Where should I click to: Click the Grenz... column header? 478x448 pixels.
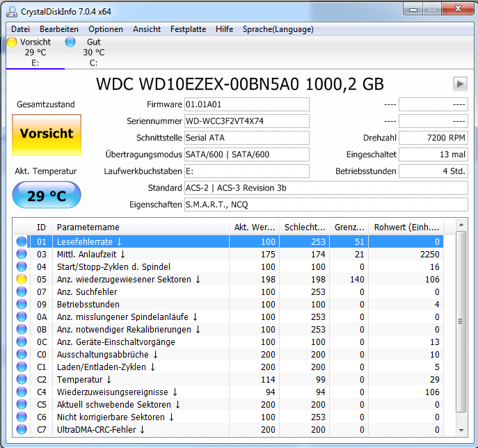point(349,227)
